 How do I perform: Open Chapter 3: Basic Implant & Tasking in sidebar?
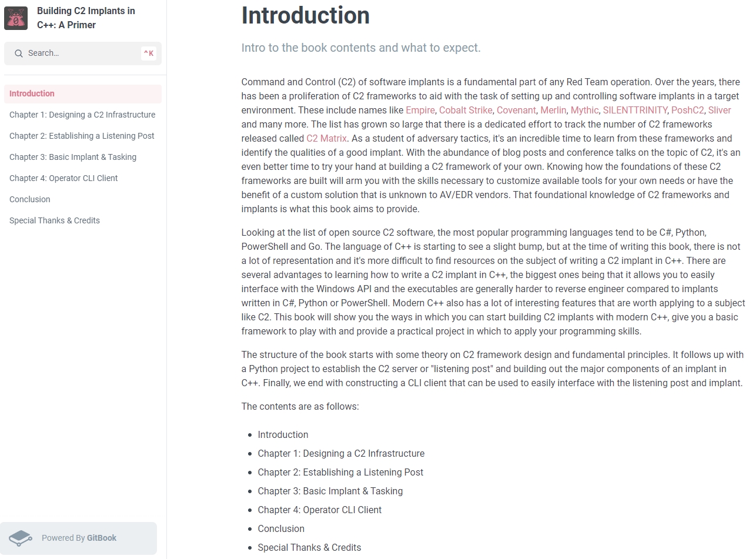(73, 157)
